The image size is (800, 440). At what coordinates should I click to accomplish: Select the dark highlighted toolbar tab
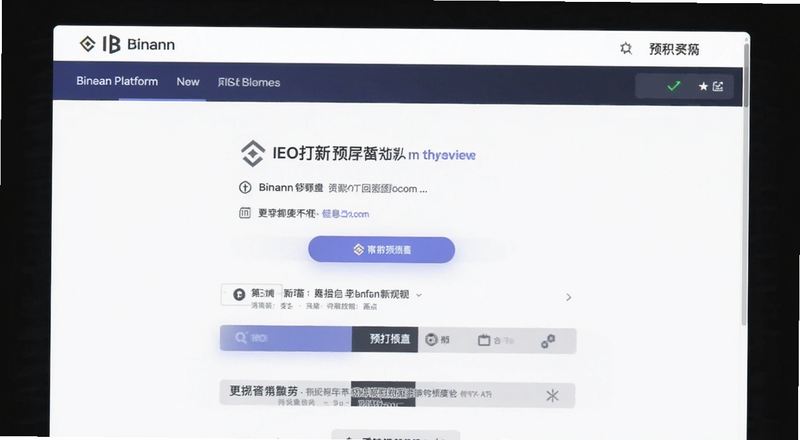[x=385, y=339]
